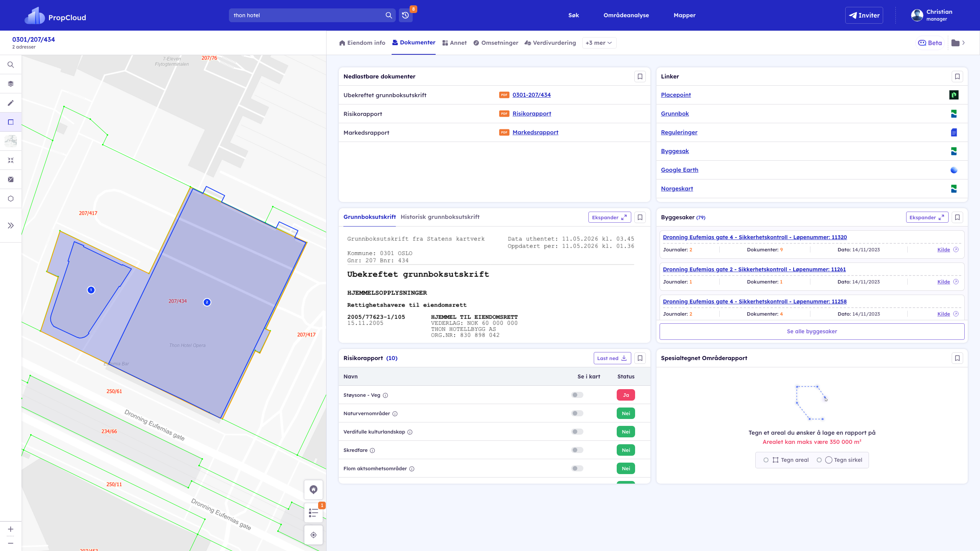This screenshot has width=980, height=551.
Task: Bookmark the Spesialtegnet Områderapport card
Action: point(957,358)
